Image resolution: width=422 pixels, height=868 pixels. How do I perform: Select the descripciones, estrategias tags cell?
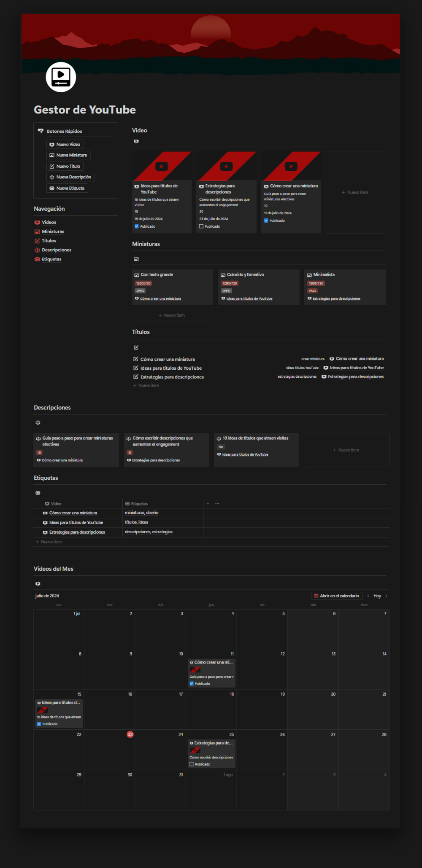(x=163, y=532)
